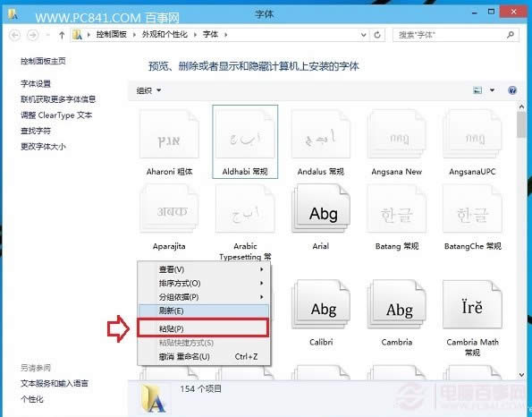Open the view options dropdown arrow

pyautogui.click(x=492, y=90)
